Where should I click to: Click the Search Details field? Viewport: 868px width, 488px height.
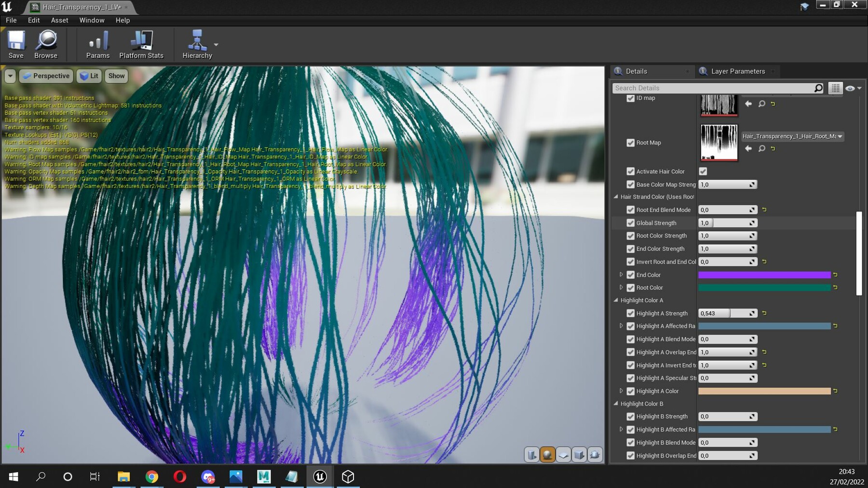714,88
